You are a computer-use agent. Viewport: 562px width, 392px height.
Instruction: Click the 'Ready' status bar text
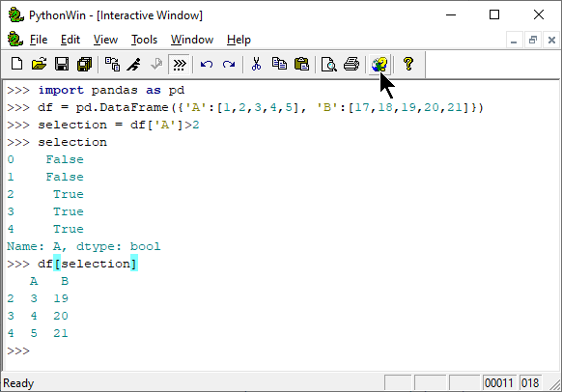(18, 383)
